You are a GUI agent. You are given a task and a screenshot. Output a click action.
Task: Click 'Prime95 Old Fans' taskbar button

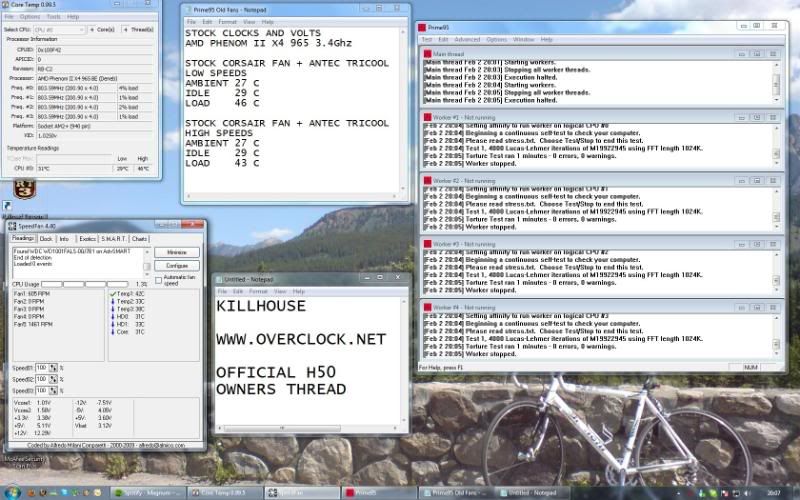[455, 493]
